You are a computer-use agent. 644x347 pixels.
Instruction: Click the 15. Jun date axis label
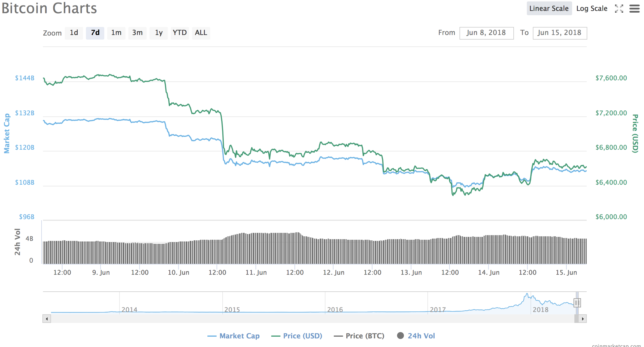(x=566, y=272)
